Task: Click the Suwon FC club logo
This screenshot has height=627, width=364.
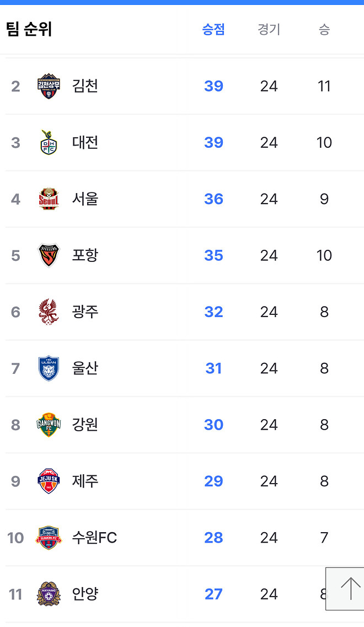Action: (x=49, y=538)
